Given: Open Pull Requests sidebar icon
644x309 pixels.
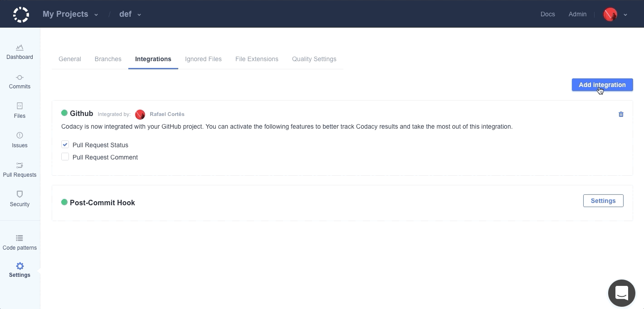Looking at the screenshot, I should pyautogui.click(x=20, y=165).
